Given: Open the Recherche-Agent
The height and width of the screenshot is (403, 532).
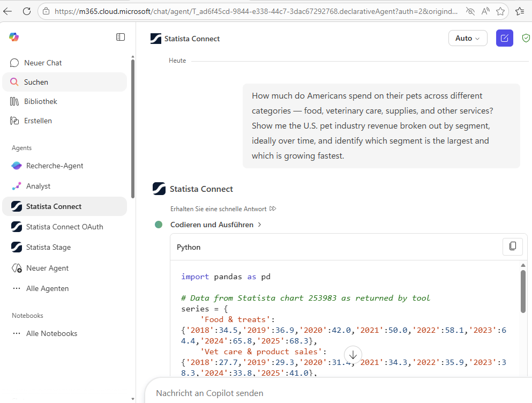Looking at the screenshot, I should [x=64, y=166].
